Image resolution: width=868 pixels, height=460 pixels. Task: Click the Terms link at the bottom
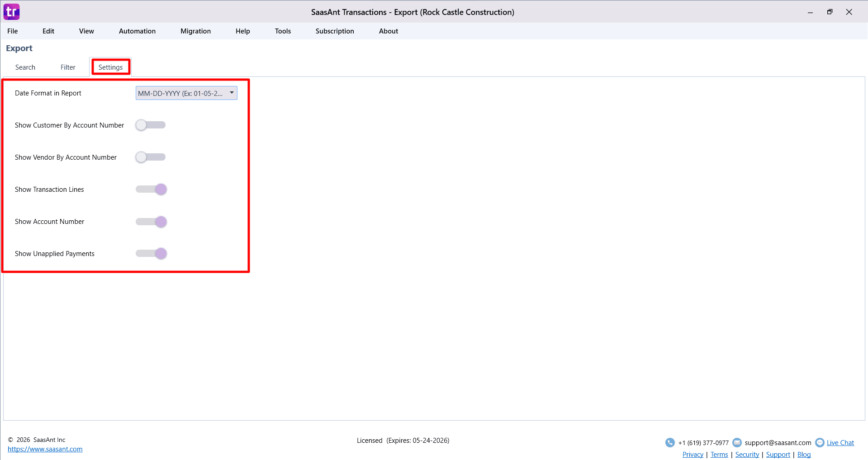pyautogui.click(x=719, y=454)
